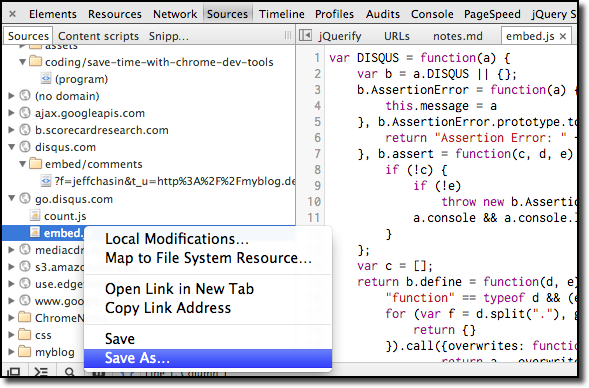
Task: Click the globe icon beside disqus.com
Action: 25,146
